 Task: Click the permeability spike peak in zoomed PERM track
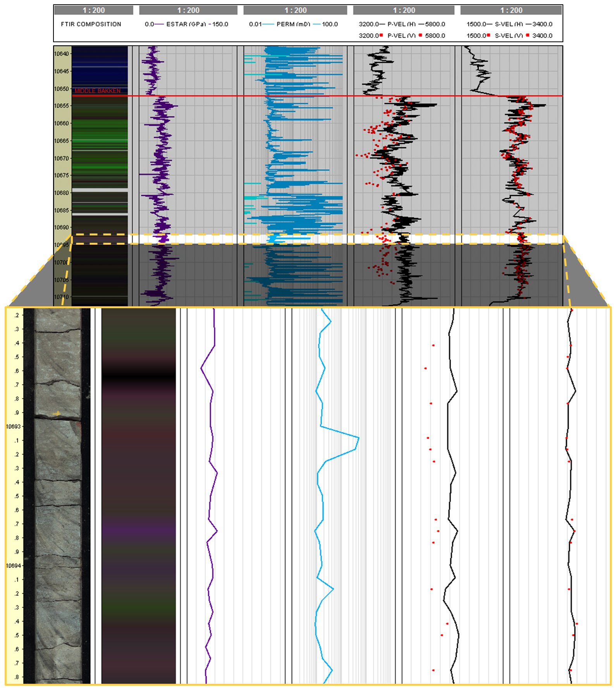[x=358, y=438]
